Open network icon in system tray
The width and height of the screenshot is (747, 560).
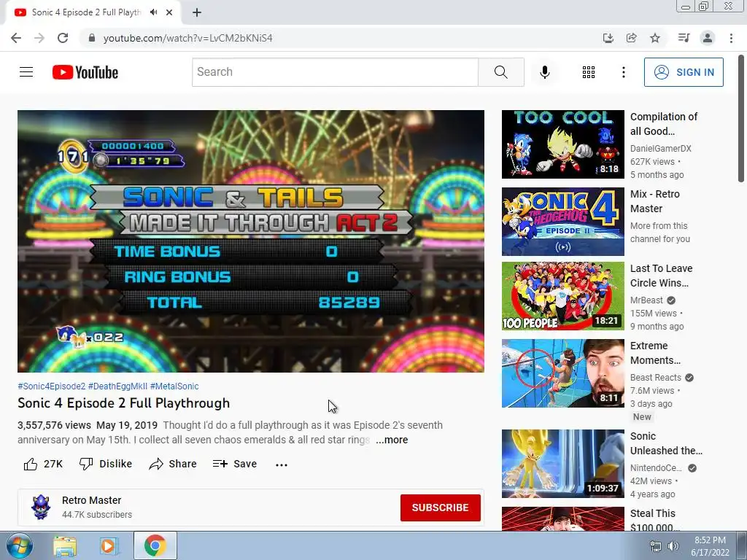coord(656,546)
